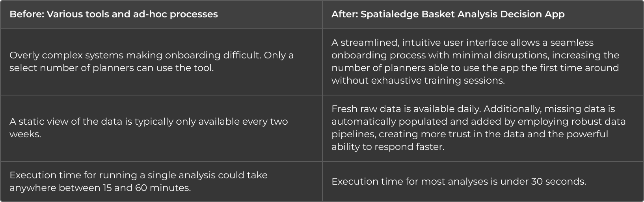Click the 'static view of the data' cell
The image size is (644, 202).
pyautogui.click(x=161, y=128)
